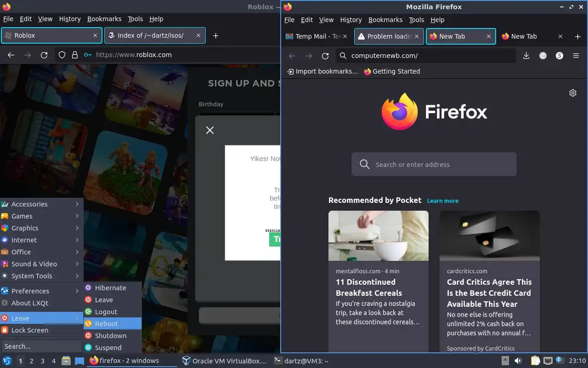Open the Bookmarks menu in the Mozilla Firefox window
Image resolution: width=588 pixels, height=368 pixels.
click(385, 20)
